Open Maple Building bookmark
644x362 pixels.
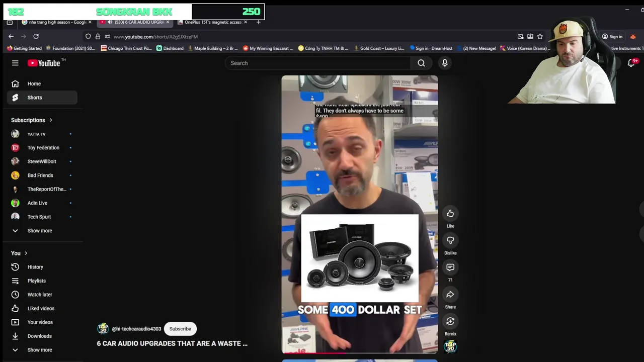[x=213, y=48]
